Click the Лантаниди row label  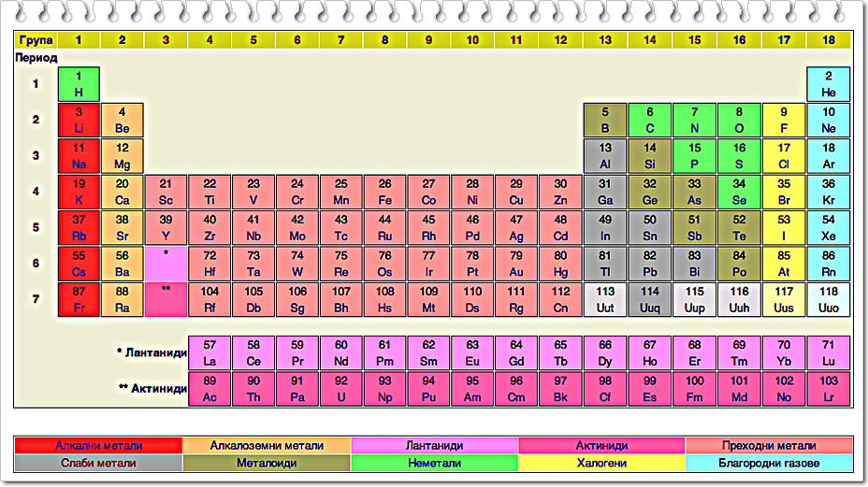(x=152, y=352)
